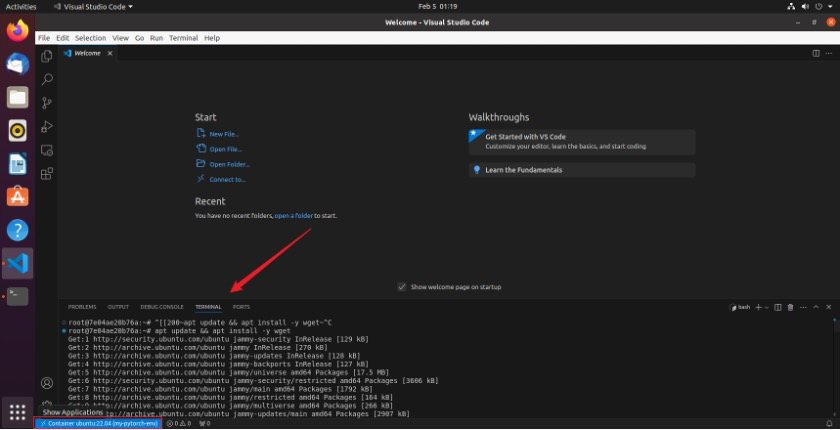The width and height of the screenshot is (840, 430).
Task: Maximize the panel size with the chevron
Action: click(816, 307)
